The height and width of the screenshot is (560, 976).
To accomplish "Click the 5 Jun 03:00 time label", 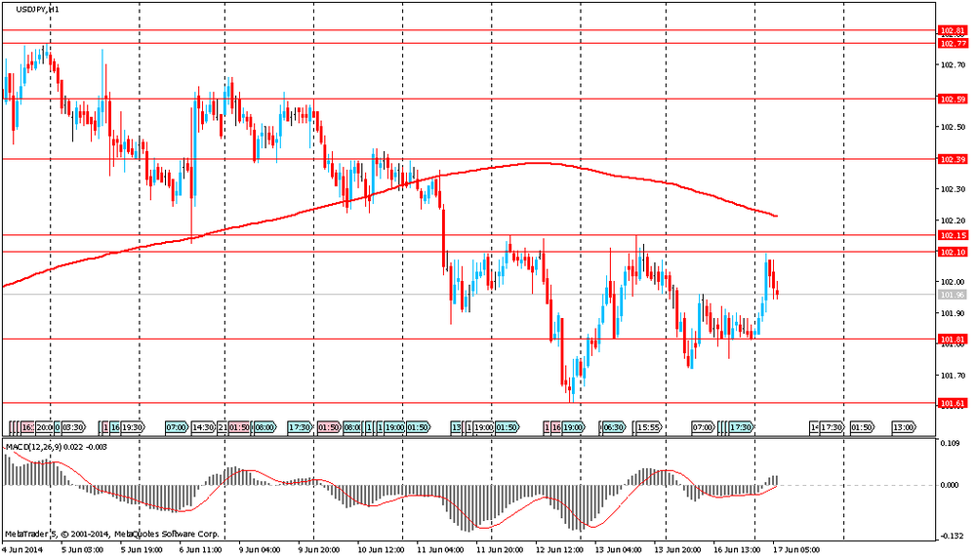I will (82, 550).
